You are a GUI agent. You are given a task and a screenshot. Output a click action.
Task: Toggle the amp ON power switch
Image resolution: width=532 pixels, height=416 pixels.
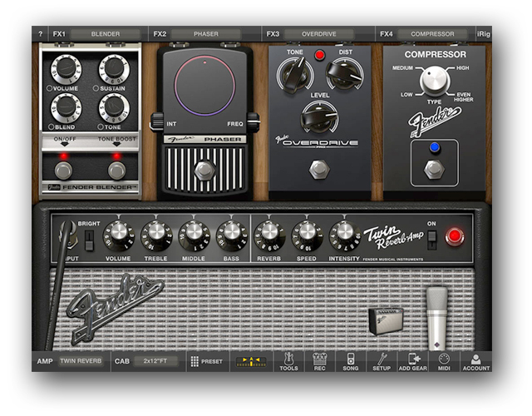click(431, 240)
